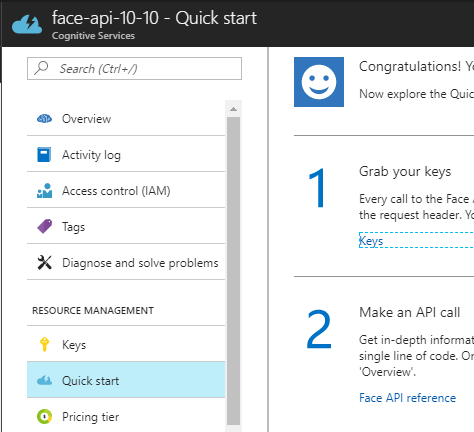Click the smiley face Face API tile
The height and width of the screenshot is (432, 474).
[x=319, y=82]
